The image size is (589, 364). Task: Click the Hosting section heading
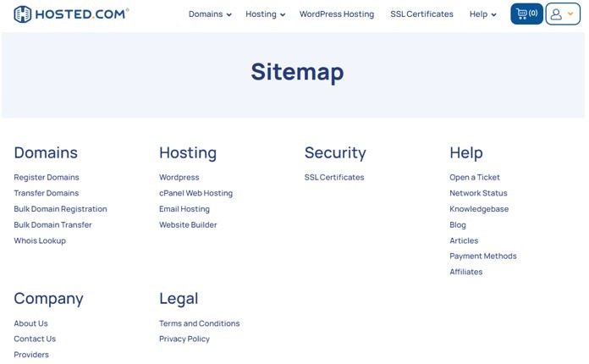[188, 153]
